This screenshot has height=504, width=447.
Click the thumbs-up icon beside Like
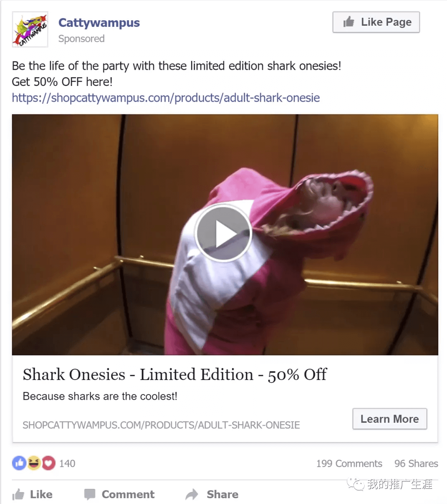(18, 494)
